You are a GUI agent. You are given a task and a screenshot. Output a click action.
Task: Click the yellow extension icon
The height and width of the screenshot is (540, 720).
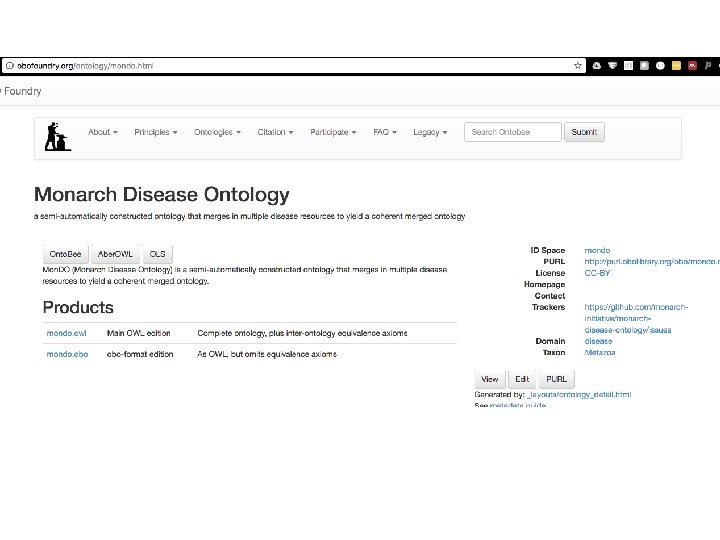click(676, 66)
